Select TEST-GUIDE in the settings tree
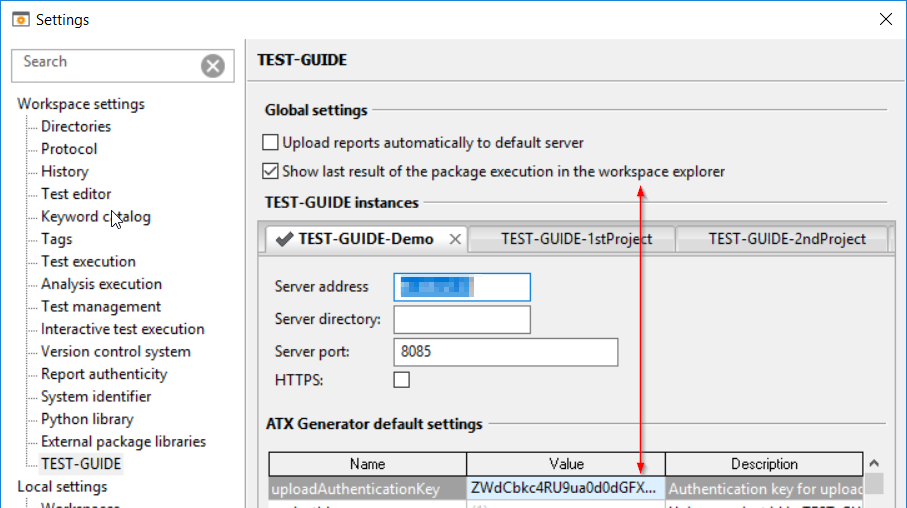 81,464
